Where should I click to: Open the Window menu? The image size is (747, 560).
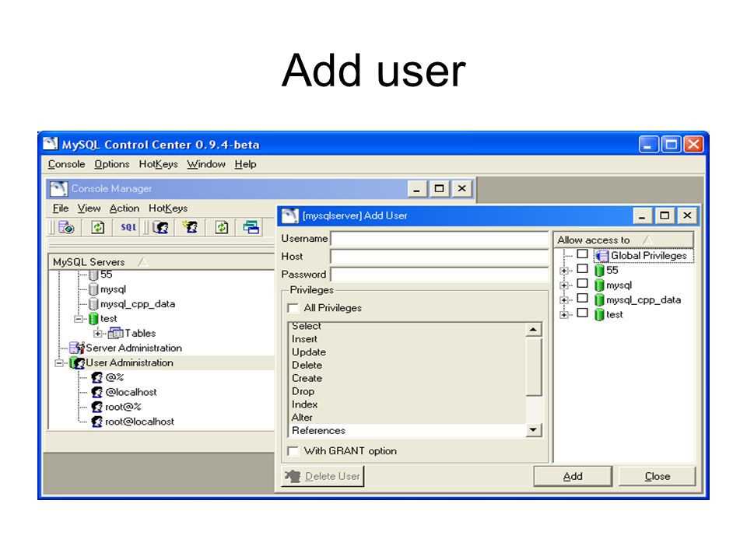click(x=205, y=164)
